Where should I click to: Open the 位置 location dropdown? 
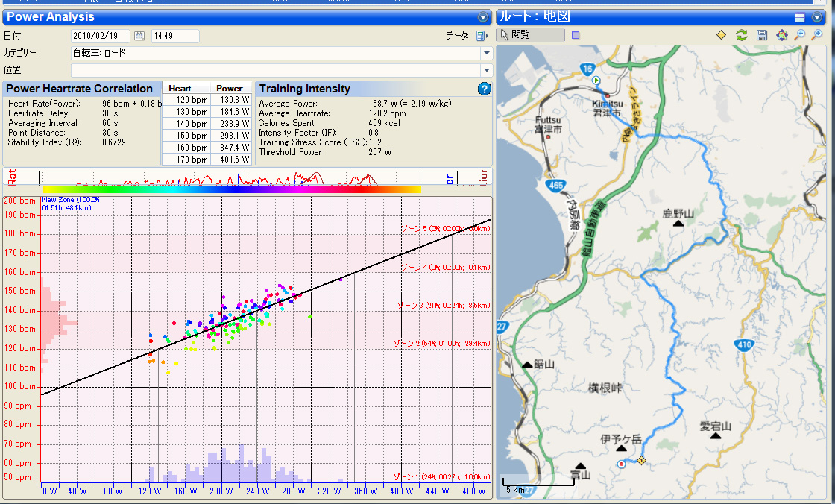[x=486, y=70]
